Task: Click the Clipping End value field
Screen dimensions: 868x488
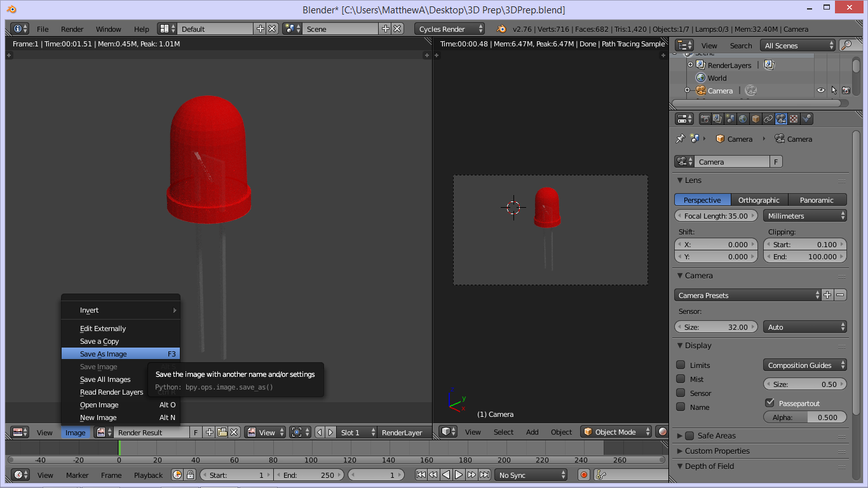Action: point(805,257)
